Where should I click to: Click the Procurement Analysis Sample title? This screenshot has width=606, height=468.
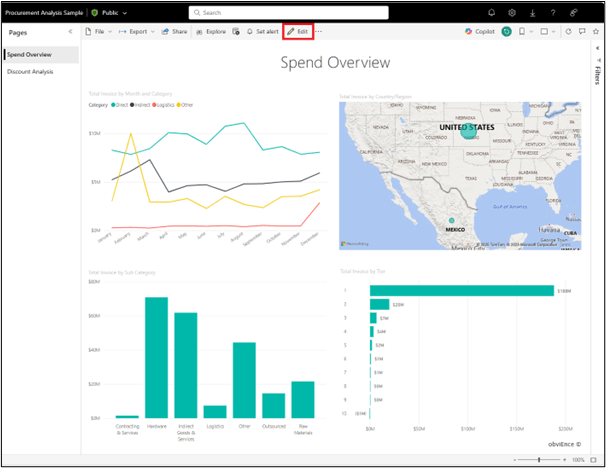coord(44,13)
